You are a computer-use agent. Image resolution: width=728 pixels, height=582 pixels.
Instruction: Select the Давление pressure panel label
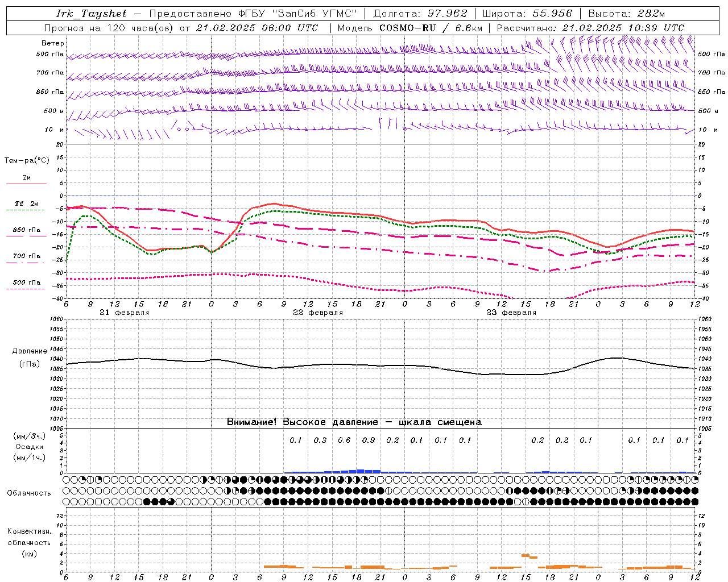(30, 351)
